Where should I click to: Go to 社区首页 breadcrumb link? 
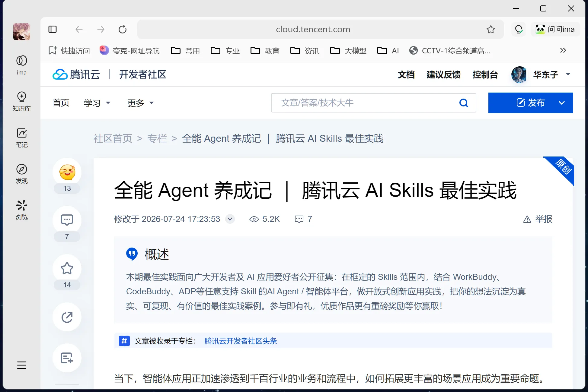click(x=113, y=138)
